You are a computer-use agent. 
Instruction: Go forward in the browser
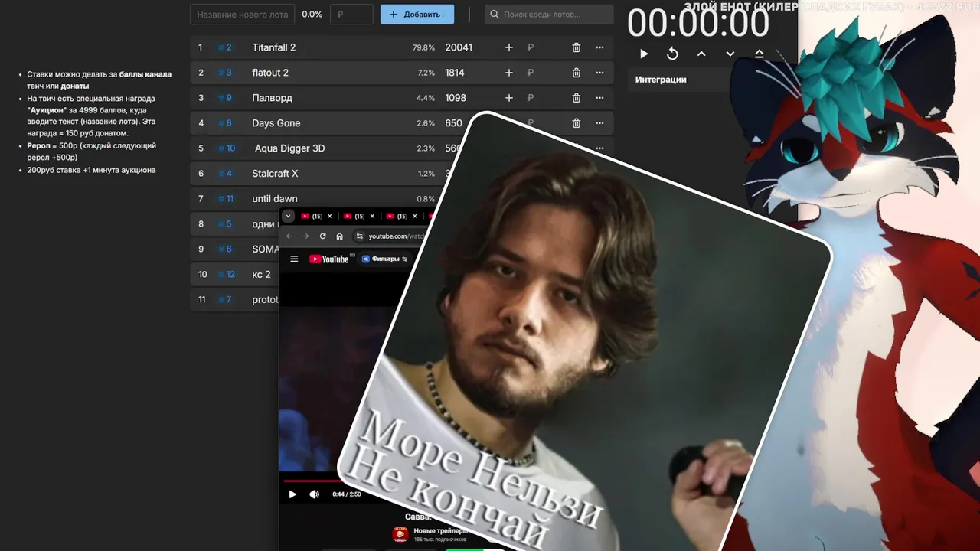[305, 236]
